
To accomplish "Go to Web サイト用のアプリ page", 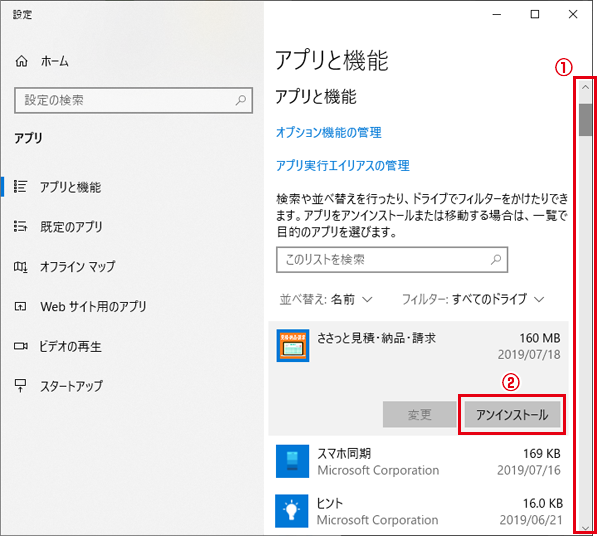I will tap(93, 307).
